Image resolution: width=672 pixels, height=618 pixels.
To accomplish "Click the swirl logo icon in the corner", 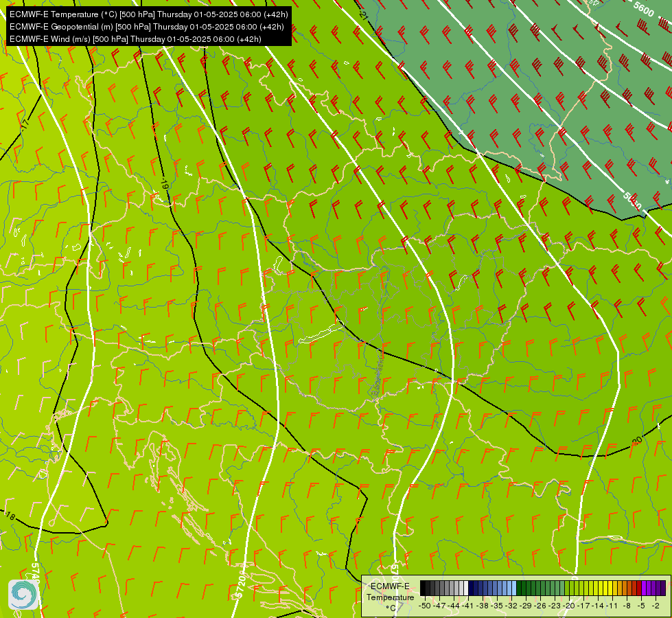I will [x=23, y=594].
